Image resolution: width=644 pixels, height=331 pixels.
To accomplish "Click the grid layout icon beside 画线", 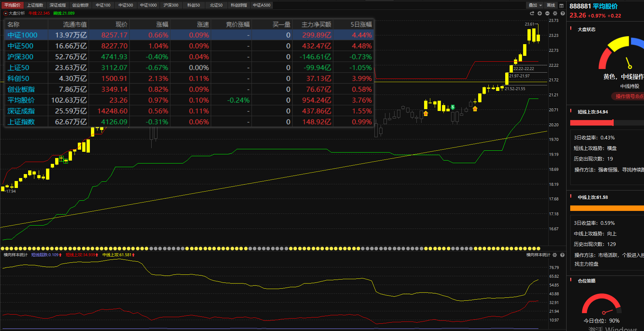I will coord(561,5).
